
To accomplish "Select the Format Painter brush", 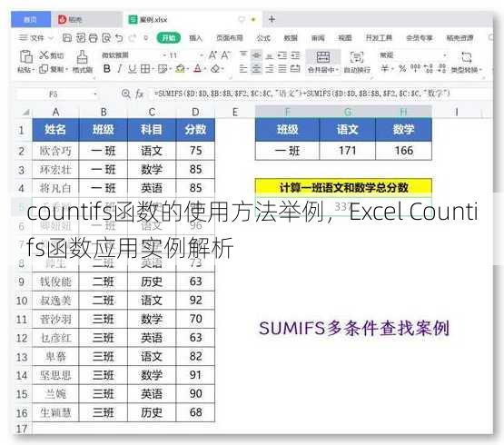I will coord(83,57).
